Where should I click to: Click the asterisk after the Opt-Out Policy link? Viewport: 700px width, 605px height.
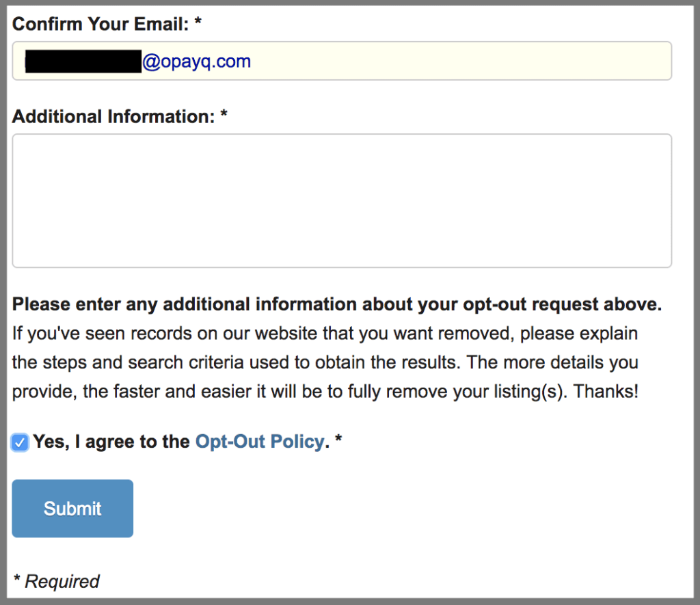click(338, 442)
